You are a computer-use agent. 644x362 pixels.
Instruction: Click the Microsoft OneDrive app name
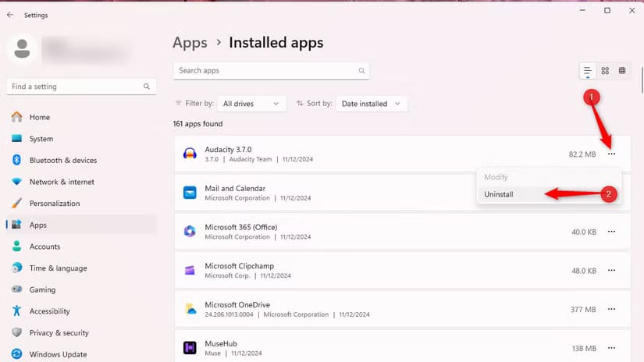(237, 305)
